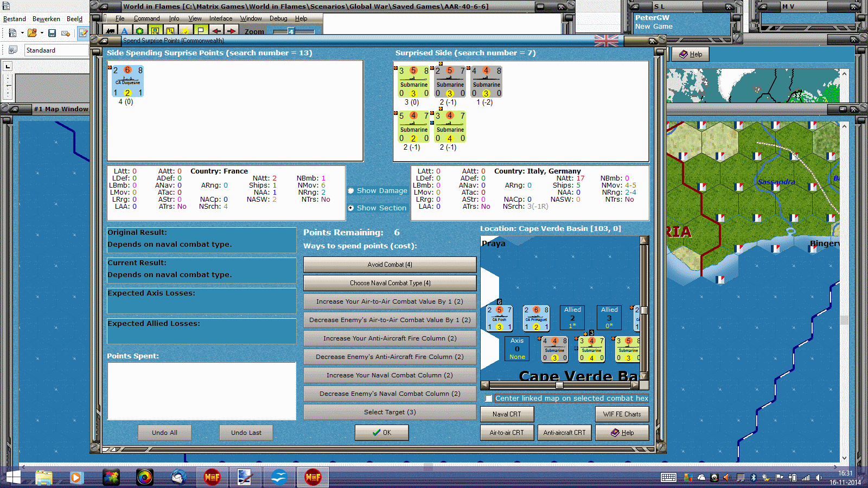Click the Undo Last button
Screen dimensions: 868x488
246,433
